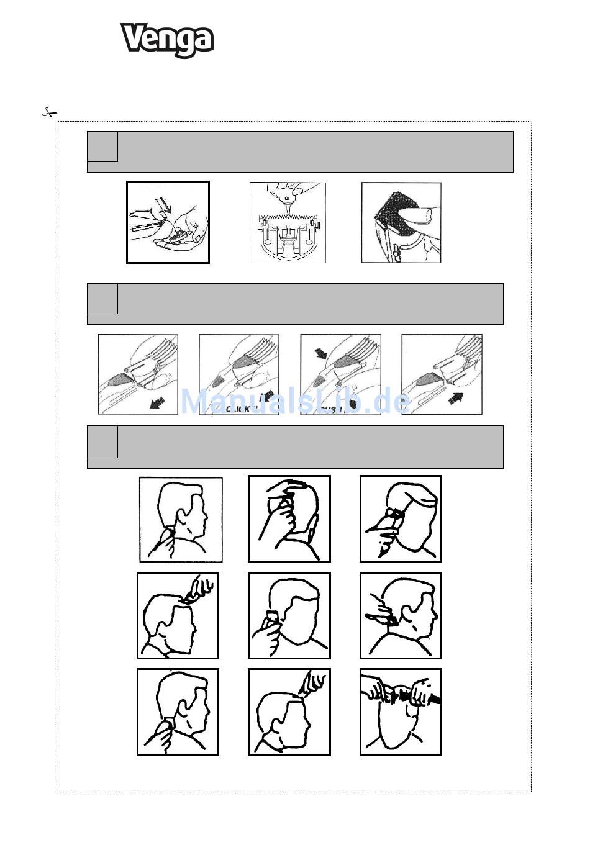Open the first comb attachment diagram
This screenshot has width=590, height=868.
[138, 374]
